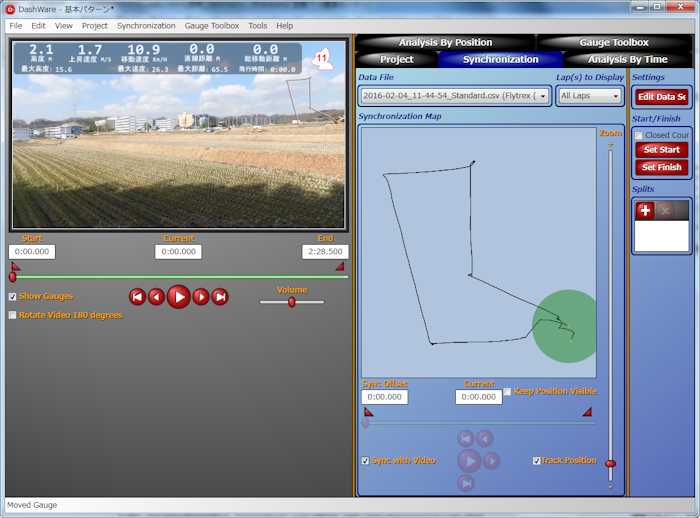Image resolution: width=700 pixels, height=518 pixels.
Task: Disable the Track Position checkbox
Action: (537, 461)
